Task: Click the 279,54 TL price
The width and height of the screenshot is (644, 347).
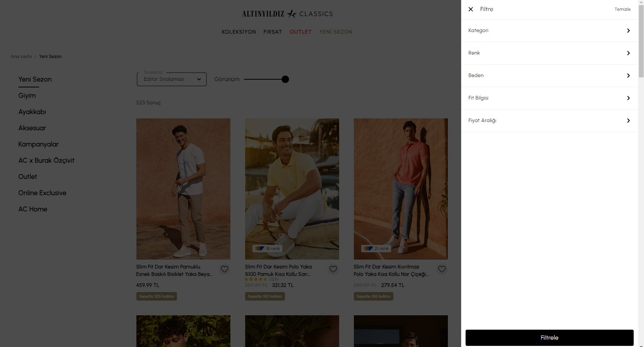Action: pos(393,285)
